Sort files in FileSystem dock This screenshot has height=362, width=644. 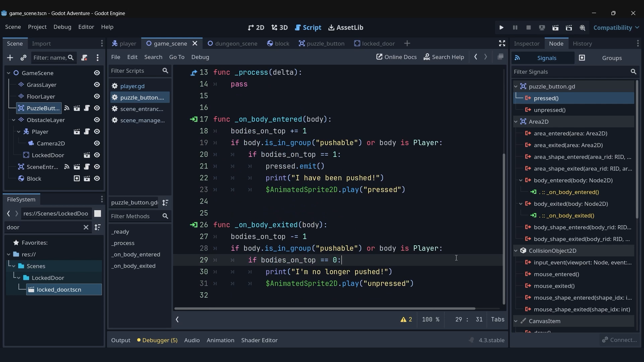[98, 227]
